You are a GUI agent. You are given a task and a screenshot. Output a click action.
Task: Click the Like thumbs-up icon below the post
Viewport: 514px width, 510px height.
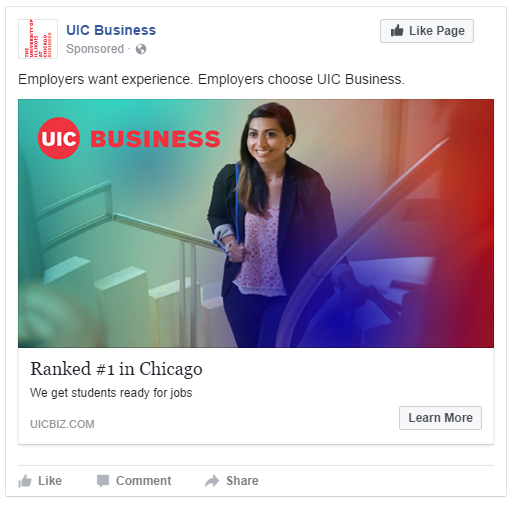25,481
